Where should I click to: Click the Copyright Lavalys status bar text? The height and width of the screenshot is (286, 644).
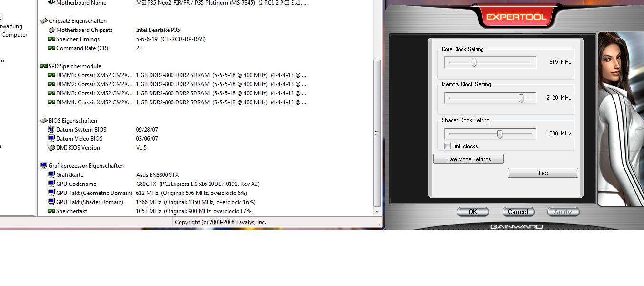click(221, 222)
